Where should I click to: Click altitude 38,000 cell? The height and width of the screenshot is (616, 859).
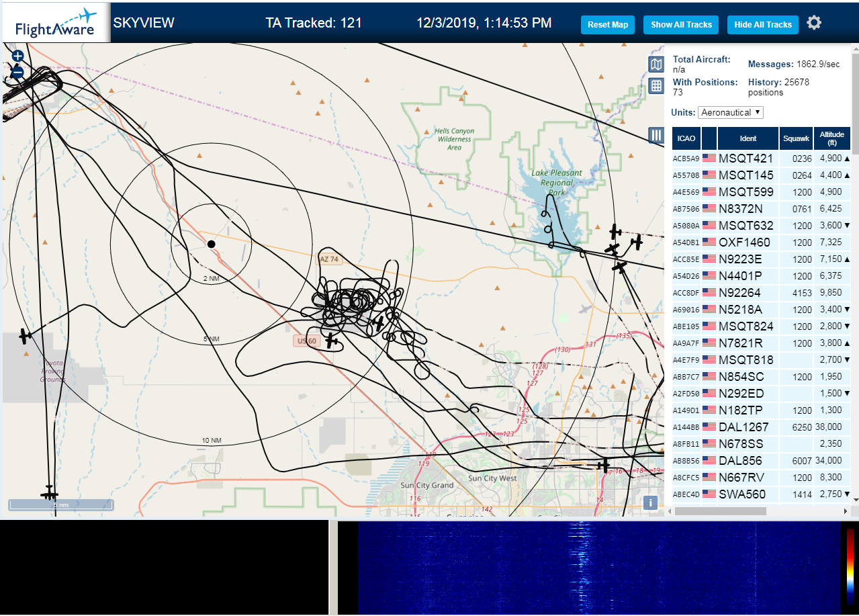832,427
